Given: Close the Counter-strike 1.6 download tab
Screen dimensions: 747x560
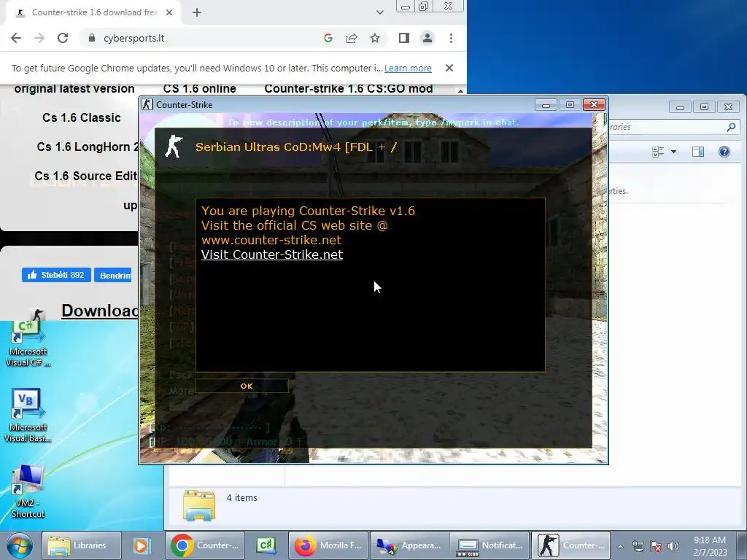Looking at the screenshot, I should click(169, 12).
